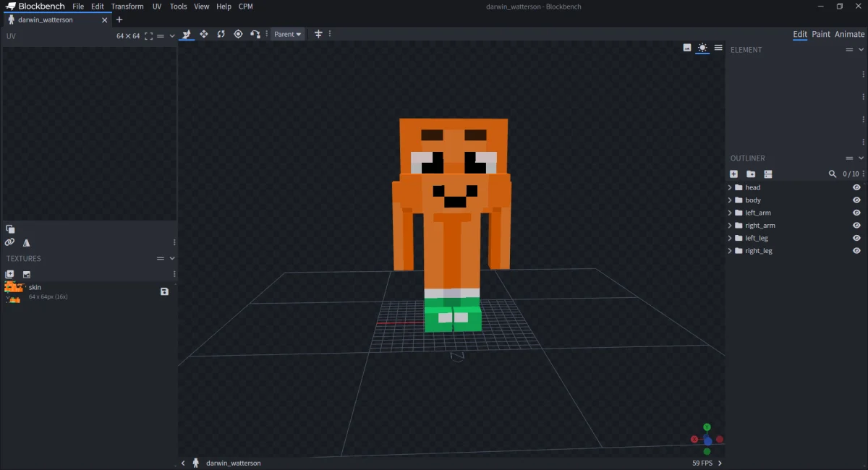
Task: Click the center/align icon next to Parent
Action: pos(318,34)
